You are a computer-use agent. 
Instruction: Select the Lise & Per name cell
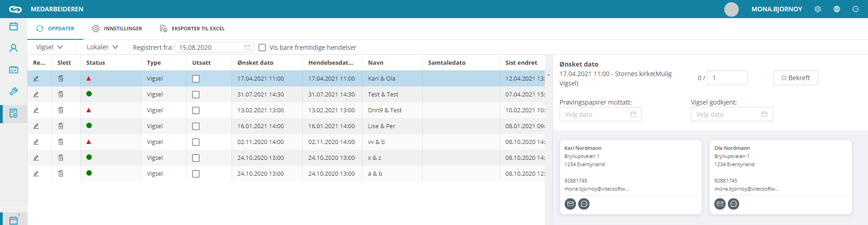(392, 126)
